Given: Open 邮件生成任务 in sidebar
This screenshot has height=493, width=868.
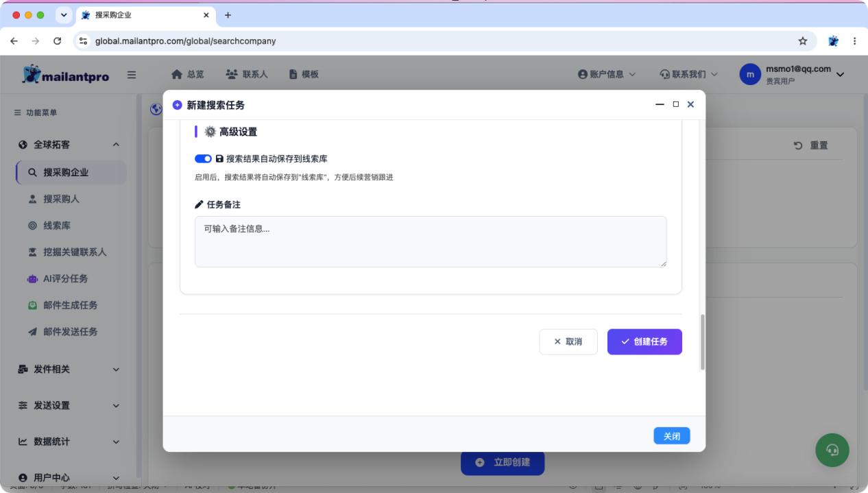Looking at the screenshot, I should pos(71,305).
